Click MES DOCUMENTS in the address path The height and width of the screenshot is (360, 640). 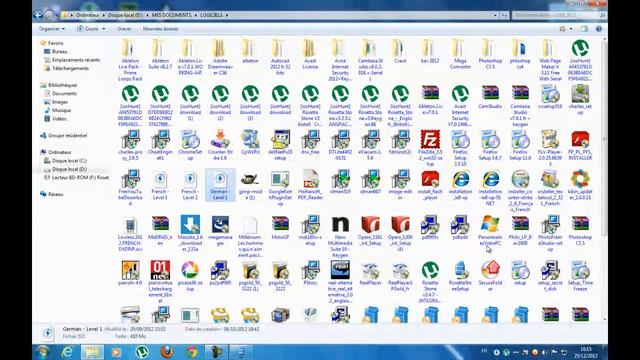pos(171,15)
